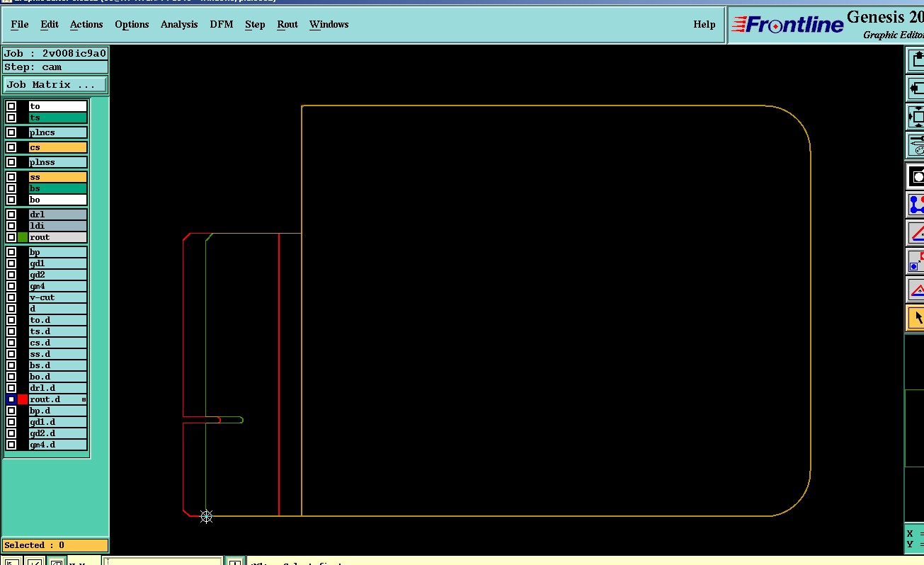Select the layer name gm4
This screenshot has width=924, height=565.
pyautogui.click(x=58, y=286)
